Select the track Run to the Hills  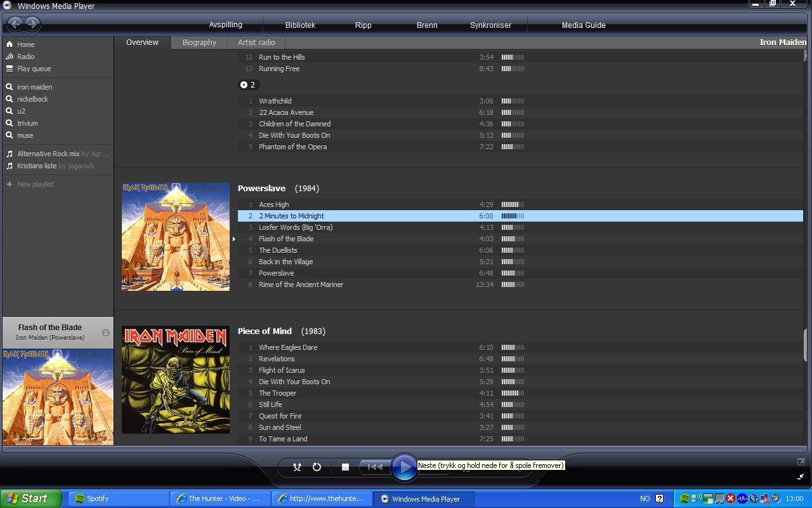[x=520, y=57]
